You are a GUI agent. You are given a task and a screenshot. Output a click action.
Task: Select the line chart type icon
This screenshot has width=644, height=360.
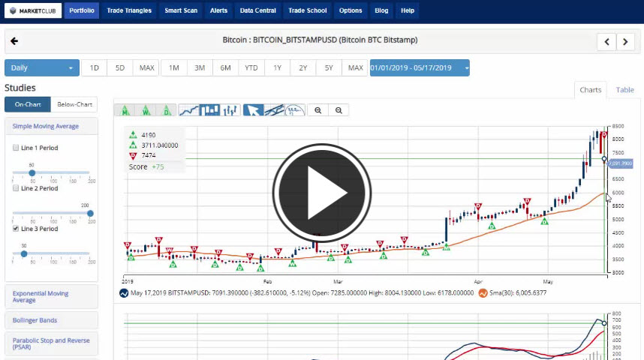coord(190,110)
